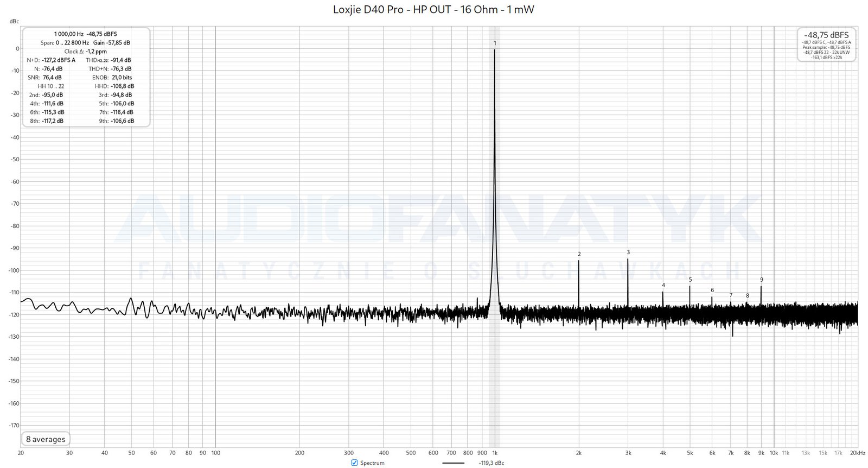Viewport: 868px width, 468px height.
Task: Select the fundamental peak marker 1
Action: (x=495, y=43)
